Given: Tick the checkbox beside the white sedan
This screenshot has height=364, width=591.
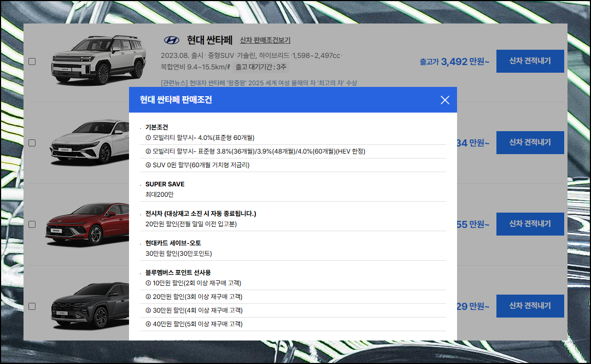Looking at the screenshot, I should (32, 143).
